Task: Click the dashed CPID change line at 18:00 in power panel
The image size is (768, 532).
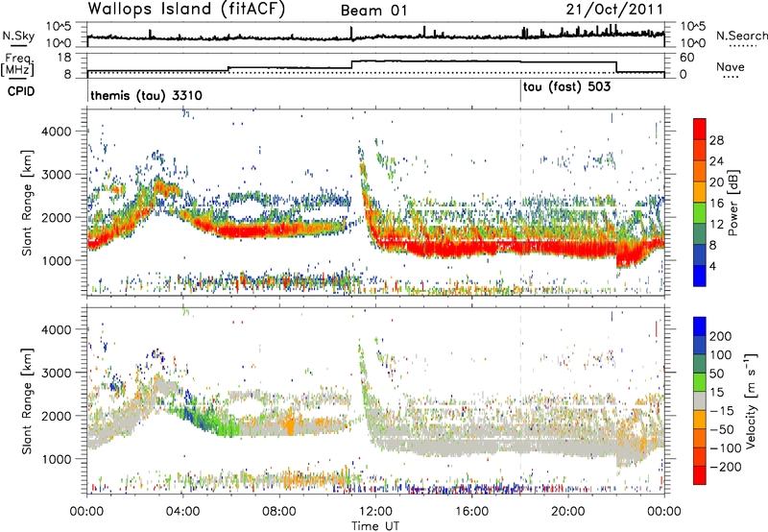Action: tap(520, 201)
